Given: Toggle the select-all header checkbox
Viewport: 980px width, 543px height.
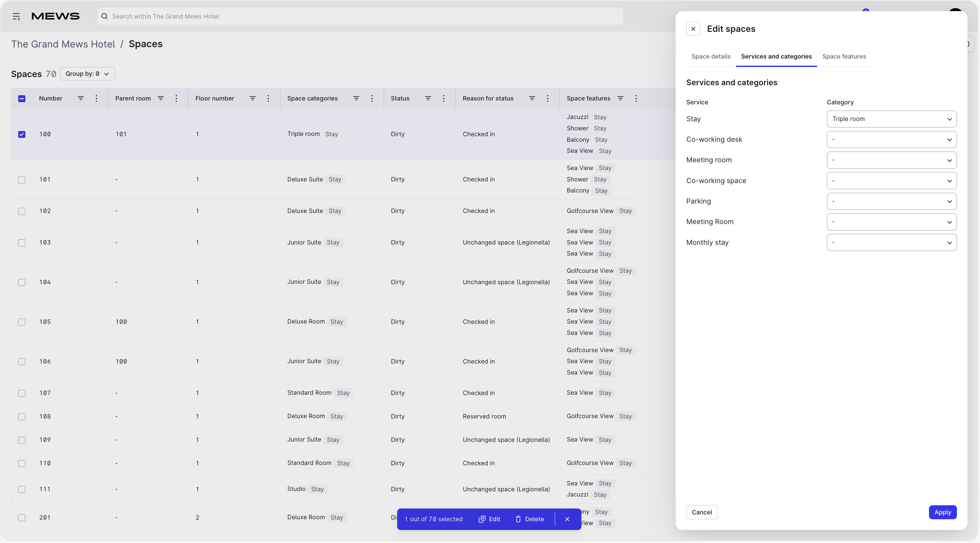Looking at the screenshot, I should (22, 99).
